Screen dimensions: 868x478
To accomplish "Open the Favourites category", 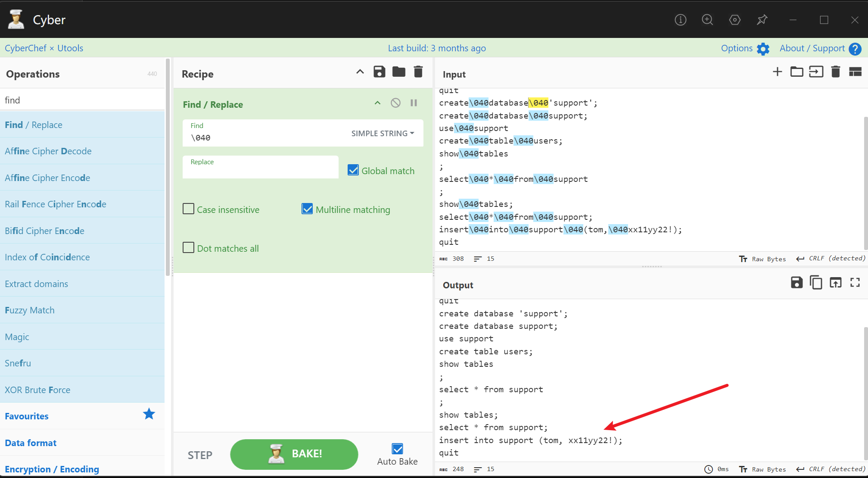I will tap(27, 416).
